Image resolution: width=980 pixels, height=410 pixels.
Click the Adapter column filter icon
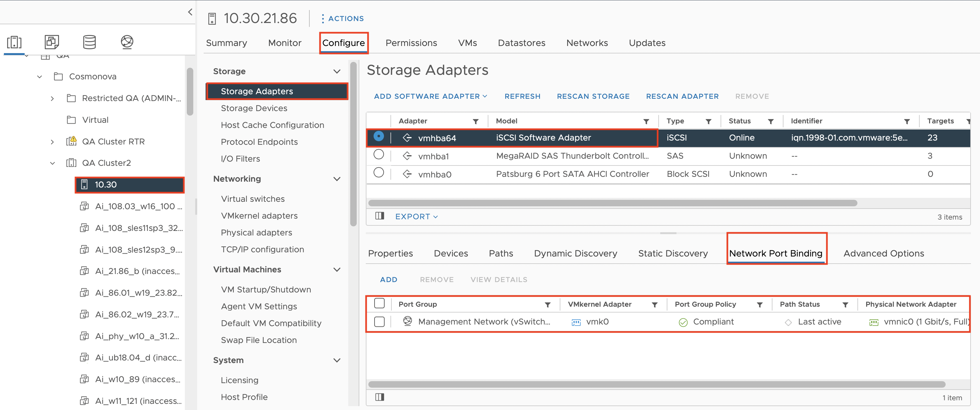pos(475,121)
